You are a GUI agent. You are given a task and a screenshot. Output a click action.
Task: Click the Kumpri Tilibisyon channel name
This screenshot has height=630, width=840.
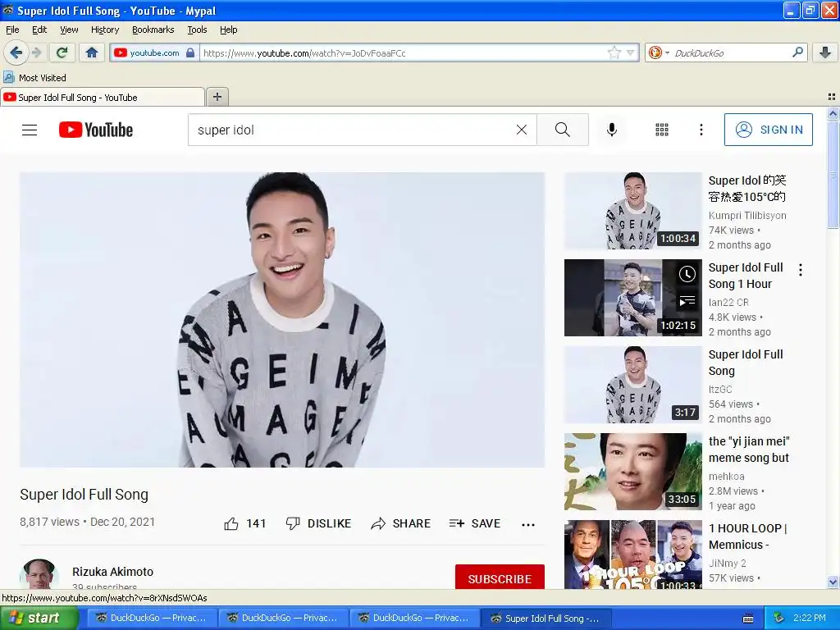(x=747, y=216)
